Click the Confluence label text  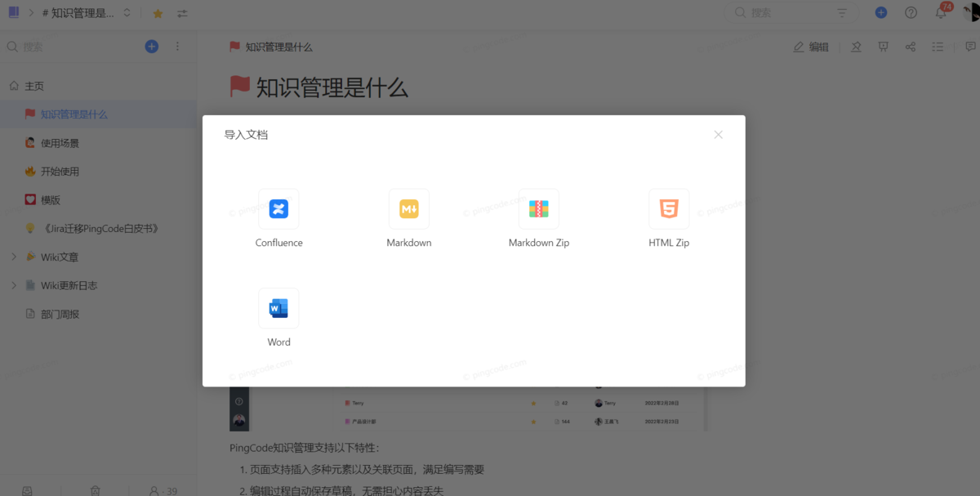(279, 243)
